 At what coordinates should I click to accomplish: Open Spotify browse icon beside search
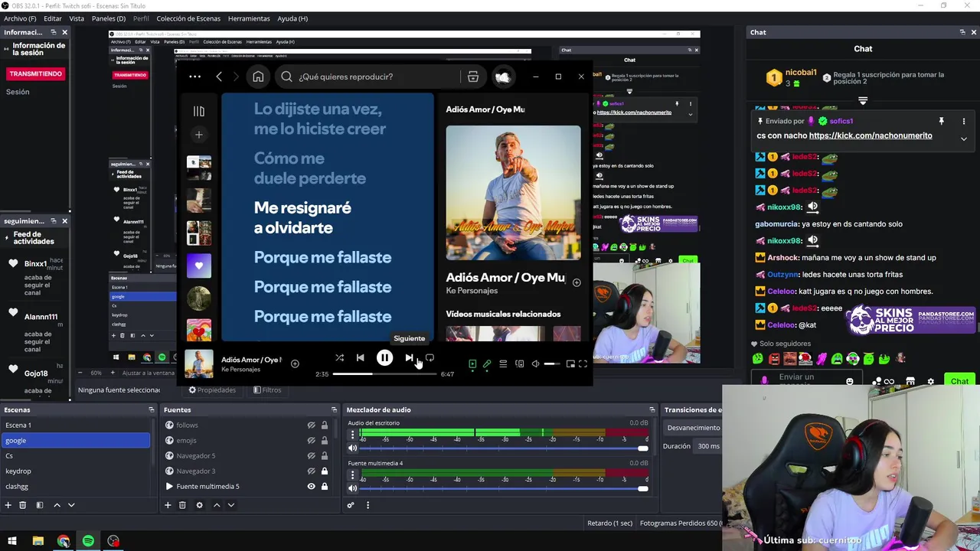[x=473, y=77]
